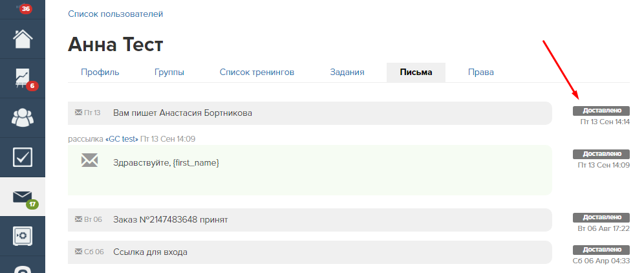Image resolution: width=644 pixels, height=273 pixels.
Task: Open the users group sidebar icon
Action: [x=23, y=118]
